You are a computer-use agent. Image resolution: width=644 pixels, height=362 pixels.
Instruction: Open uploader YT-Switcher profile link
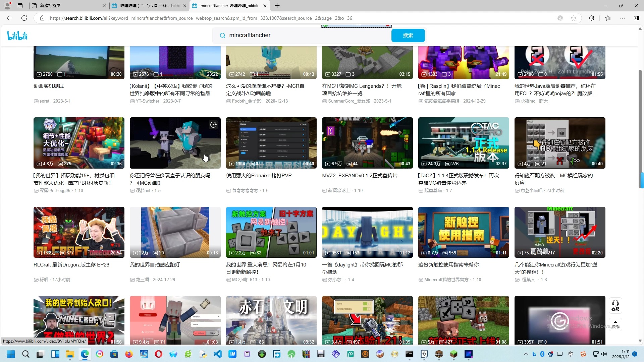[x=147, y=101]
